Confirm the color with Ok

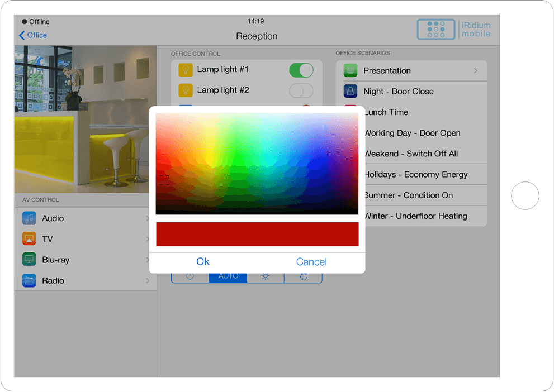(203, 262)
